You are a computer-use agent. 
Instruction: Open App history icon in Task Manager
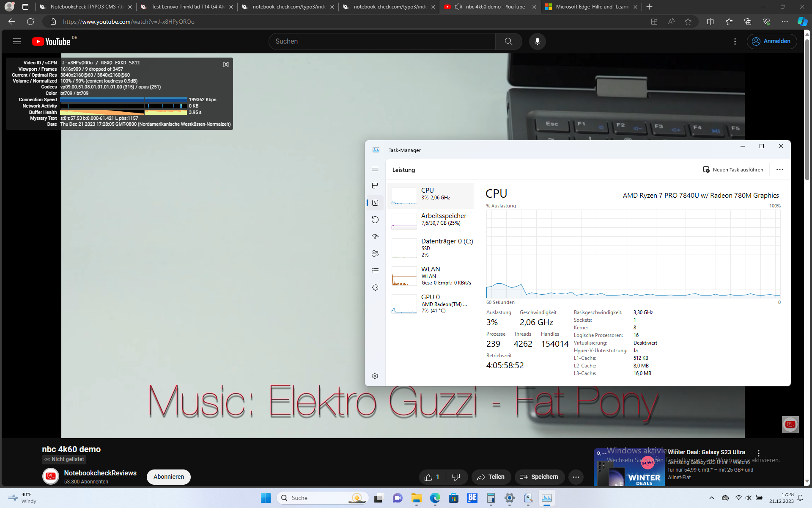coord(375,220)
